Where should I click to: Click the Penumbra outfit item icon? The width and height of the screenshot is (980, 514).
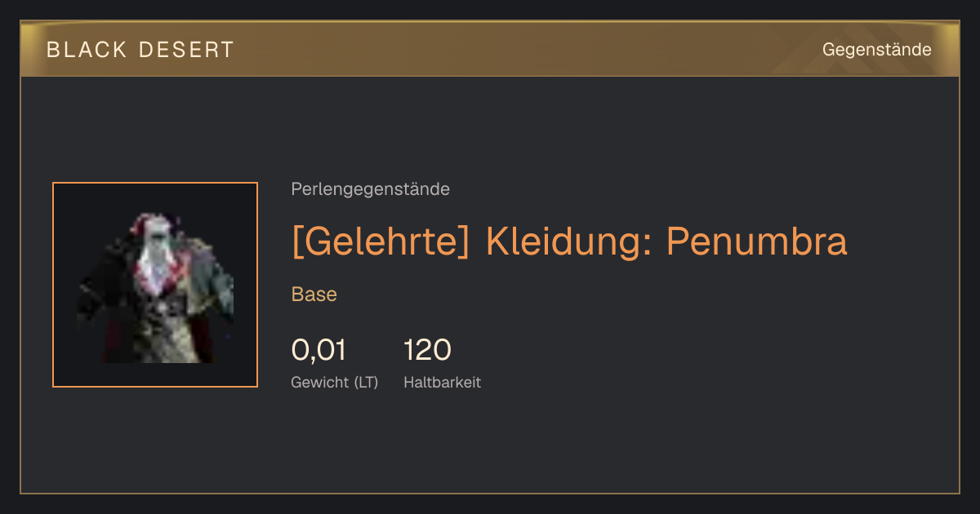pyautogui.click(x=155, y=285)
